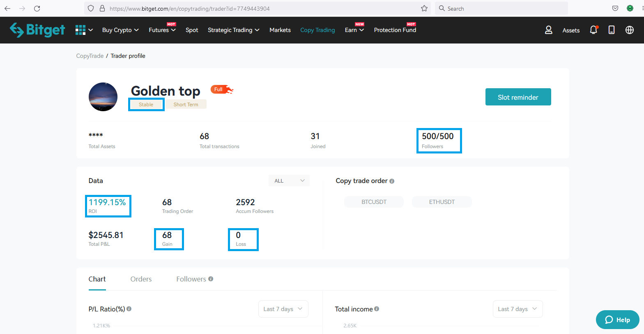Click the info icon next to P/L Ratio(%)
Viewport: 644px width, 334px height.
(x=129, y=309)
